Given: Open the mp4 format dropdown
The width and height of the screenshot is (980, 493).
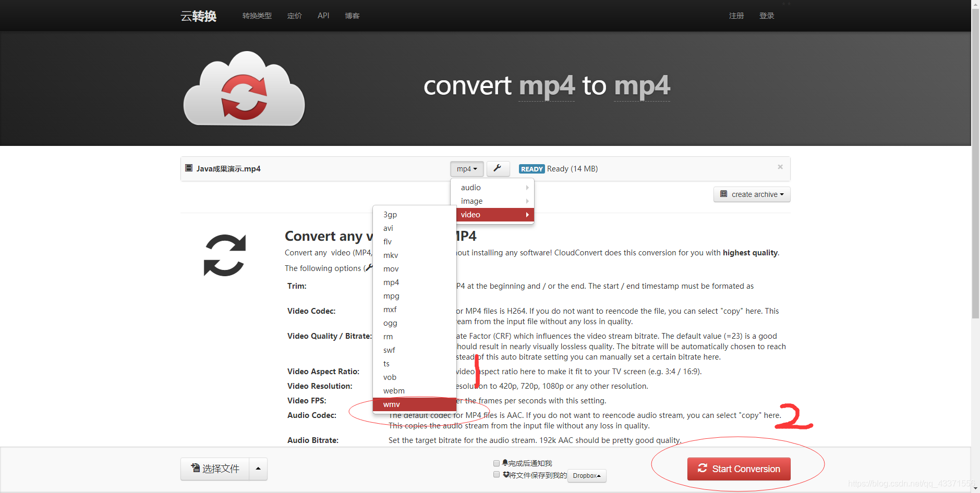Looking at the screenshot, I should 467,169.
